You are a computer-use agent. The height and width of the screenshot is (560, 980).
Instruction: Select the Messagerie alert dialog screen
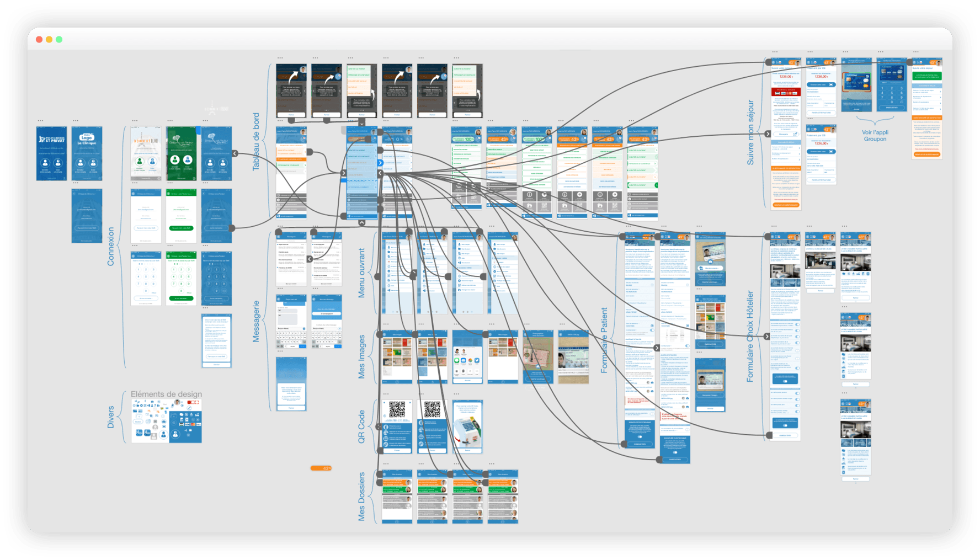coord(291,383)
